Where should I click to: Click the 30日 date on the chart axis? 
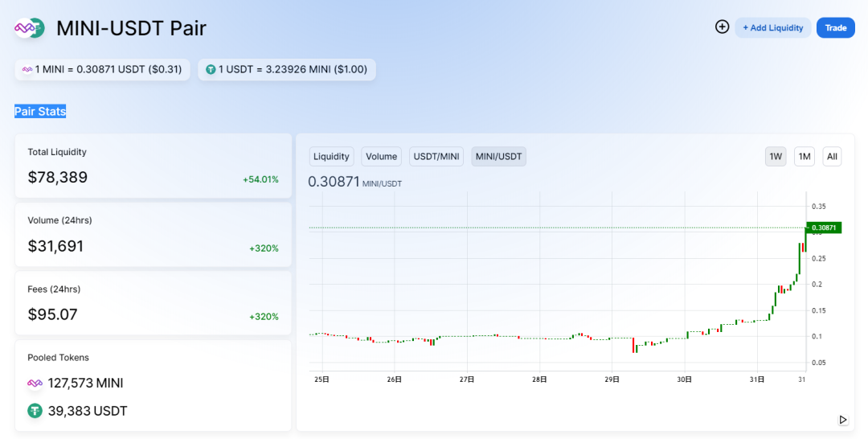point(685,380)
